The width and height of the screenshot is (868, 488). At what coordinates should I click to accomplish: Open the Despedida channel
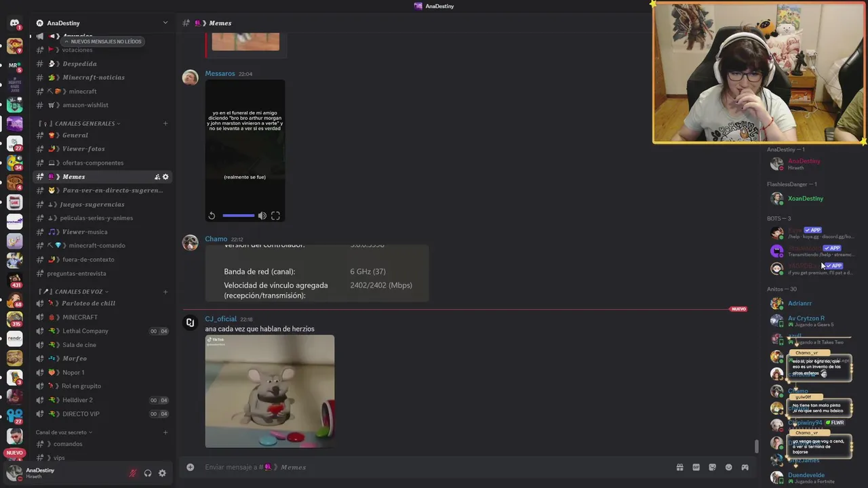tap(102, 64)
